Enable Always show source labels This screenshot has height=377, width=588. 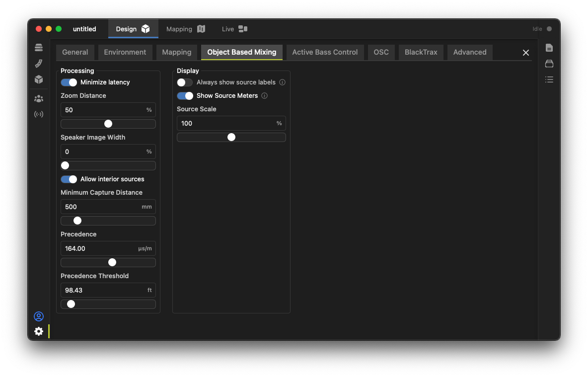tap(185, 82)
